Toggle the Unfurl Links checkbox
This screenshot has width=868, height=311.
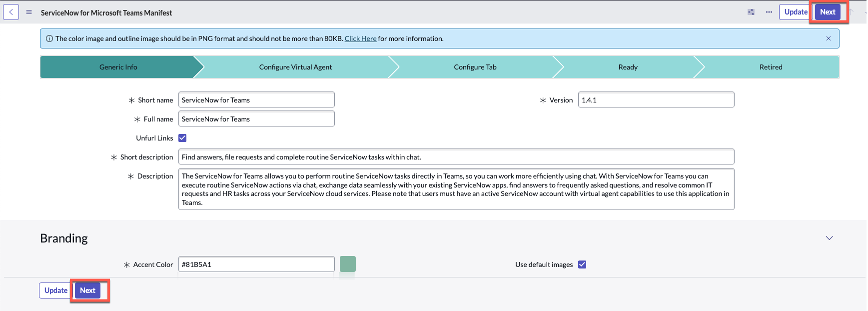[182, 138]
